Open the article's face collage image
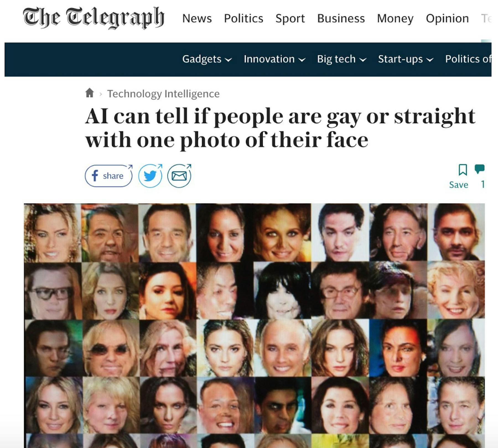Screen dimensions: 498x448 pyautogui.click(x=254, y=326)
